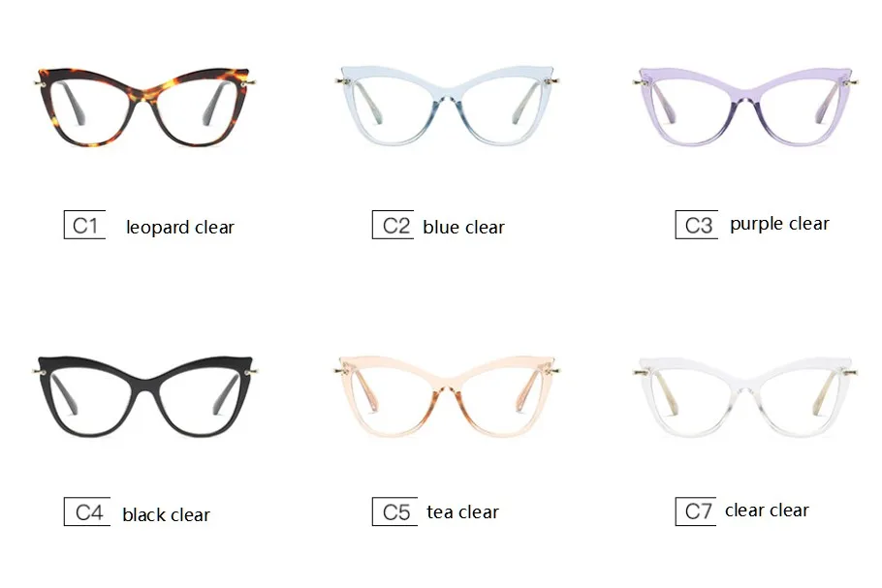Click the C5 boxed code label
Image resolution: width=882 pixels, height=588 pixels.
click(394, 511)
